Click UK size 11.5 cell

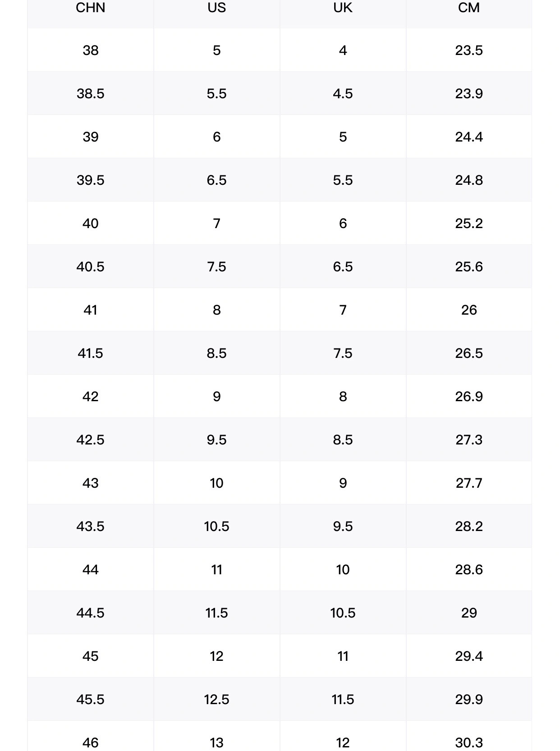[343, 699]
